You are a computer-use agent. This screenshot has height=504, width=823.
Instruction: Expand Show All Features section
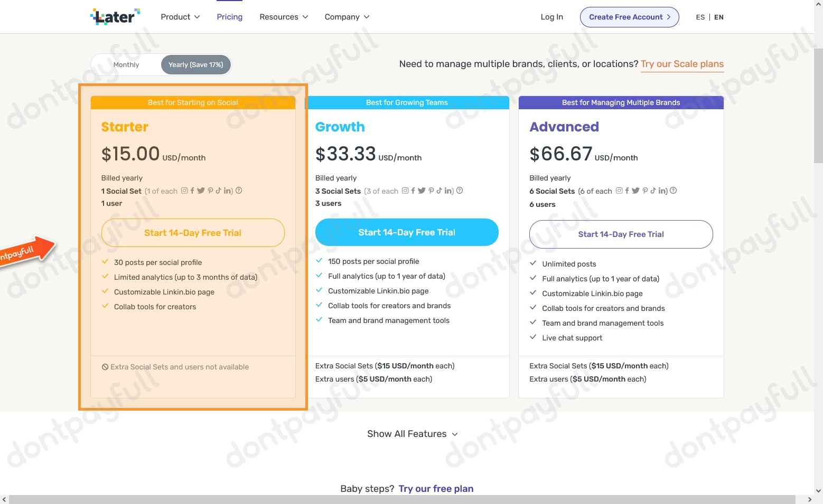(412, 434)
